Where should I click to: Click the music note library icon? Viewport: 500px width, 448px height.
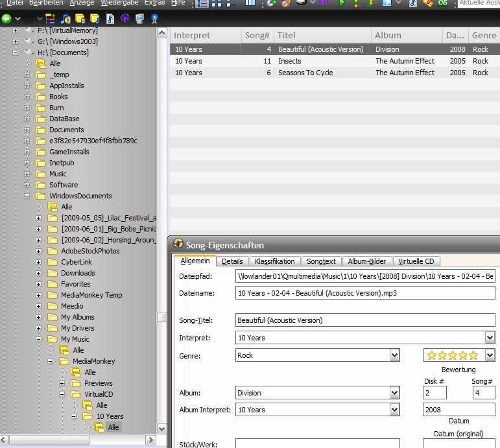(x=66, y=19)
